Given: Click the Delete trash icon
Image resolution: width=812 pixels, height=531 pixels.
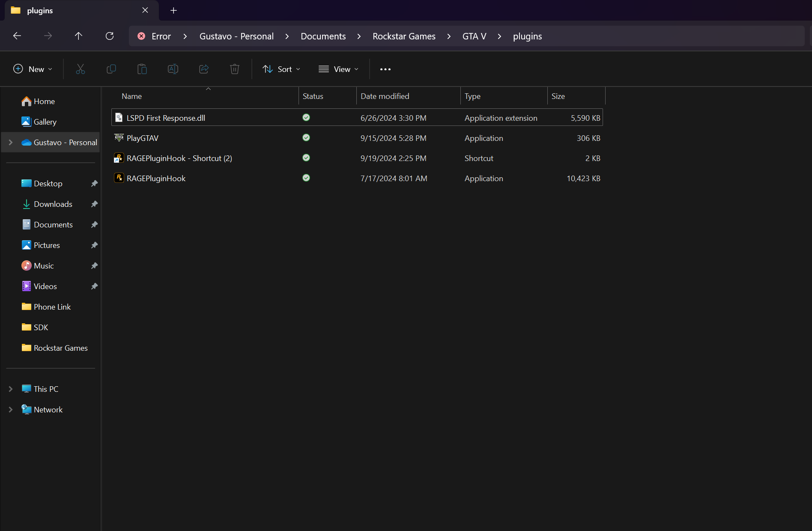Looking at the screenshot, I should (235, 69).
